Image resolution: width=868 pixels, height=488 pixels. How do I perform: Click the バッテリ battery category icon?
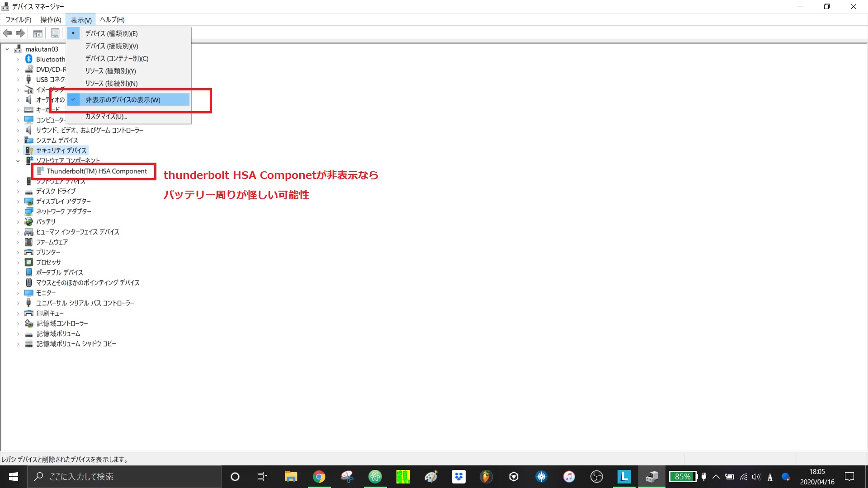pos(29,221)
